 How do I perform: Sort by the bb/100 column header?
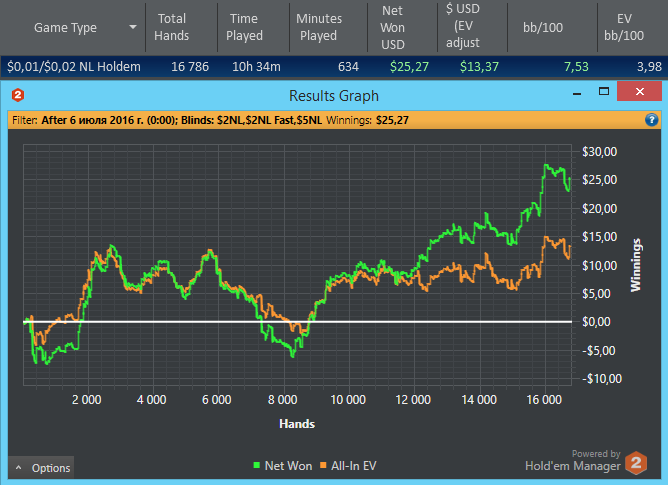coord(543,28)
